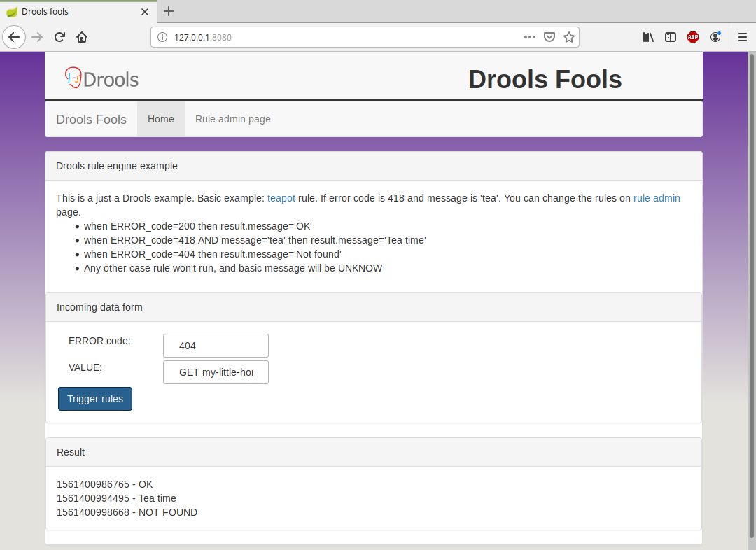Click the Drools logo image
The height and width of the screenshot is (550, 756).
101,78
